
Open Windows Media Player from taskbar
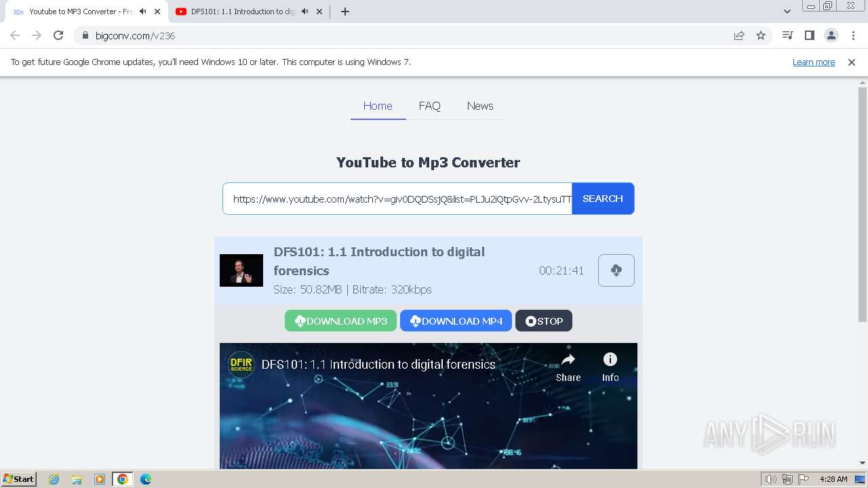(x=100, y=479)
